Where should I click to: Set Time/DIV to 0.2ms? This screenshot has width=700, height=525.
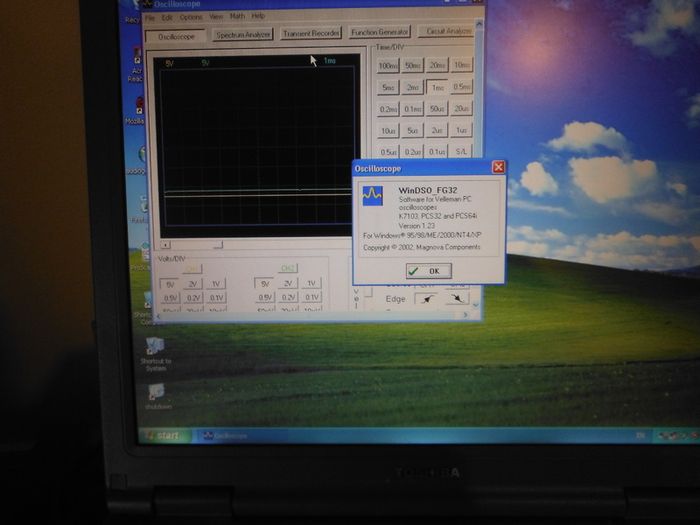click(x=388, y=109)
